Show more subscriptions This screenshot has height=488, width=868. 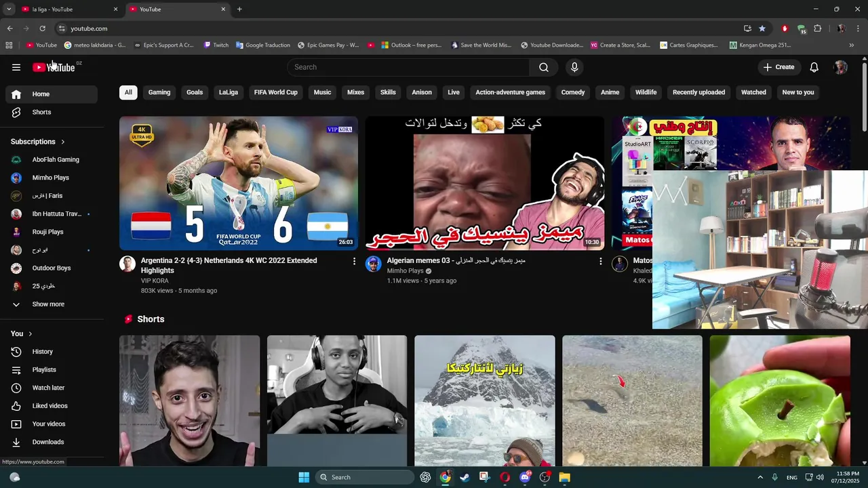click(52, 304)
